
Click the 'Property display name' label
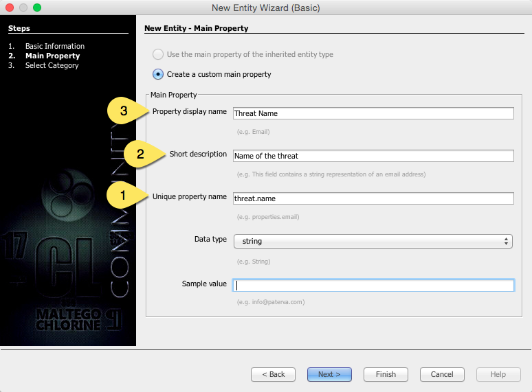(x=189, y=111)
